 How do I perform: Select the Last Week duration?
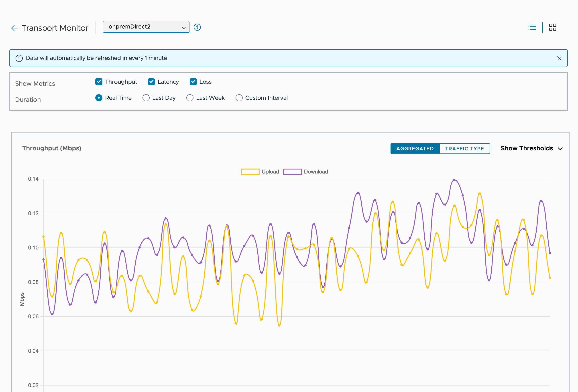[190, 98]
